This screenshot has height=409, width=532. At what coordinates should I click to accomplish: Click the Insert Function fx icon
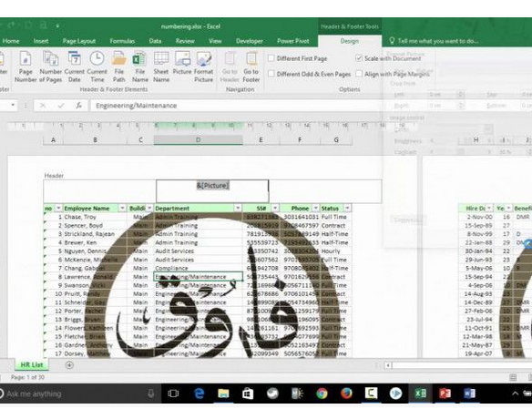coord(78,106)
